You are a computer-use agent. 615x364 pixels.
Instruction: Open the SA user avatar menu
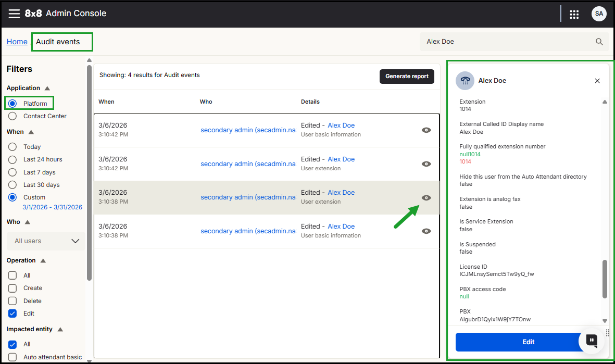pos(599,14)
